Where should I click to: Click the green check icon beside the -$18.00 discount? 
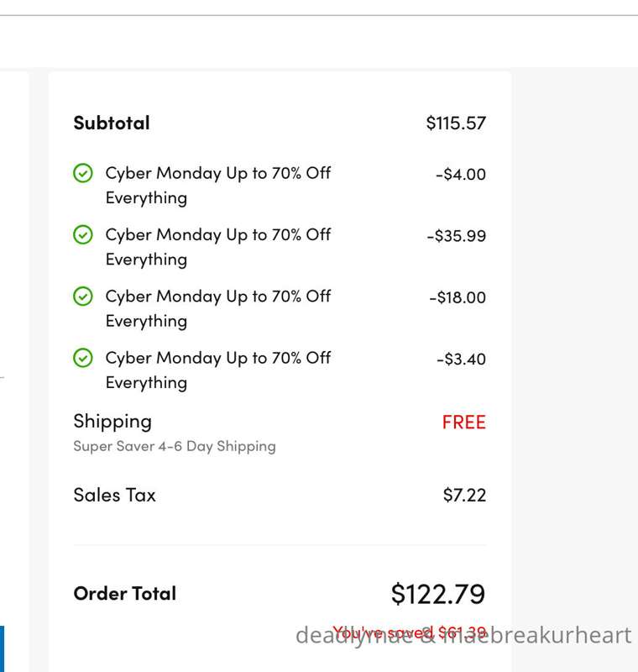pyautogui.click(x=82, y=297)
